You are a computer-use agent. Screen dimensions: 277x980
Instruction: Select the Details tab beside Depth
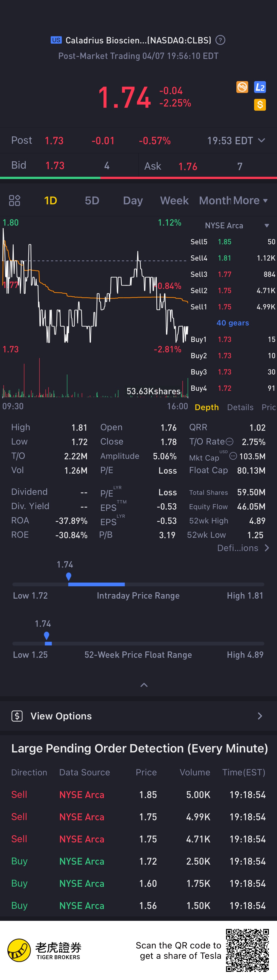coord(240,407)
